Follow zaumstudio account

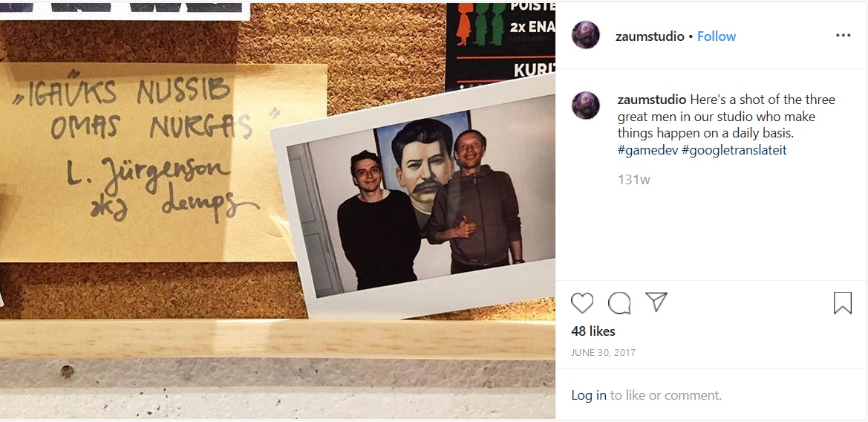[x=717, y=36]
